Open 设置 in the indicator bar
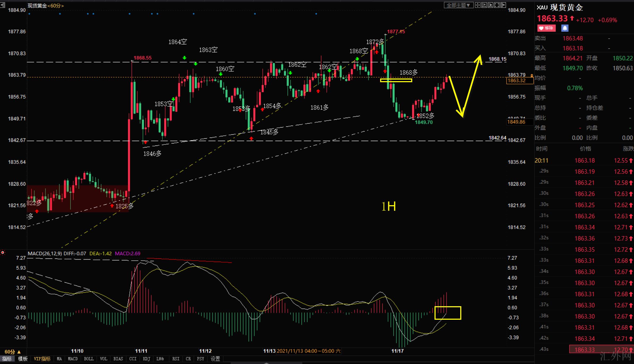634x364 pixels. click(x=215, y=359)
